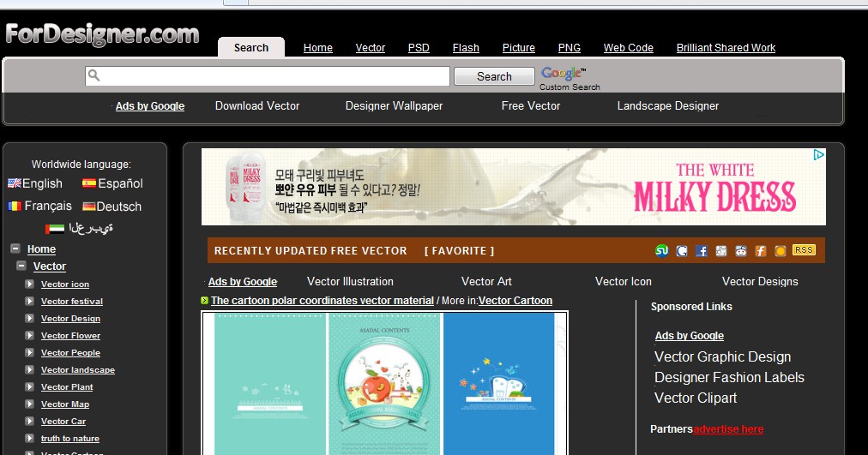Open the Landscape Designer ad link

[668, 105]
